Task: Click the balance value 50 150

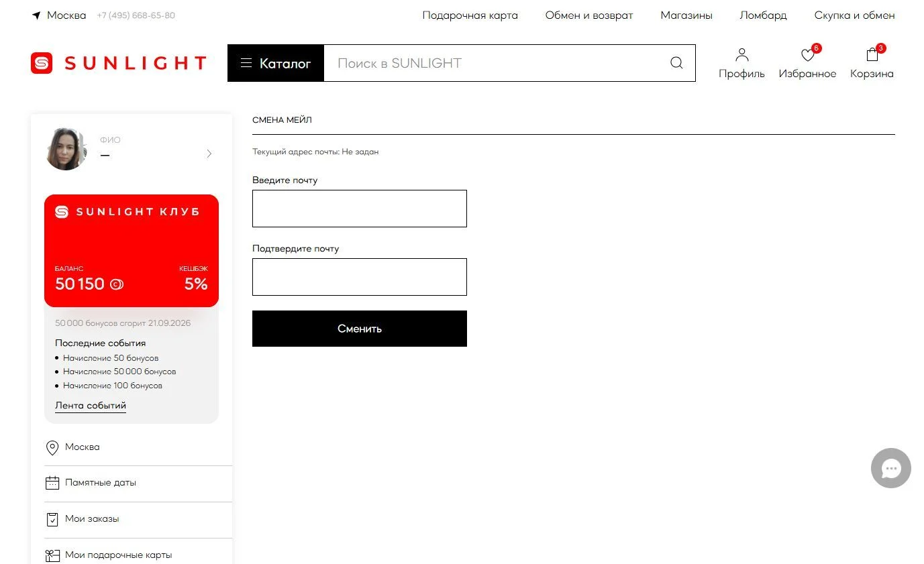Action: (x=80, y=284)
